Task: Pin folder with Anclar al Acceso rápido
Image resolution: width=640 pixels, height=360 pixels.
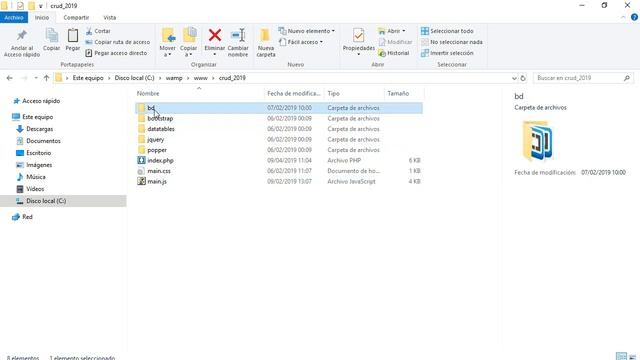Action: point(22,43)
